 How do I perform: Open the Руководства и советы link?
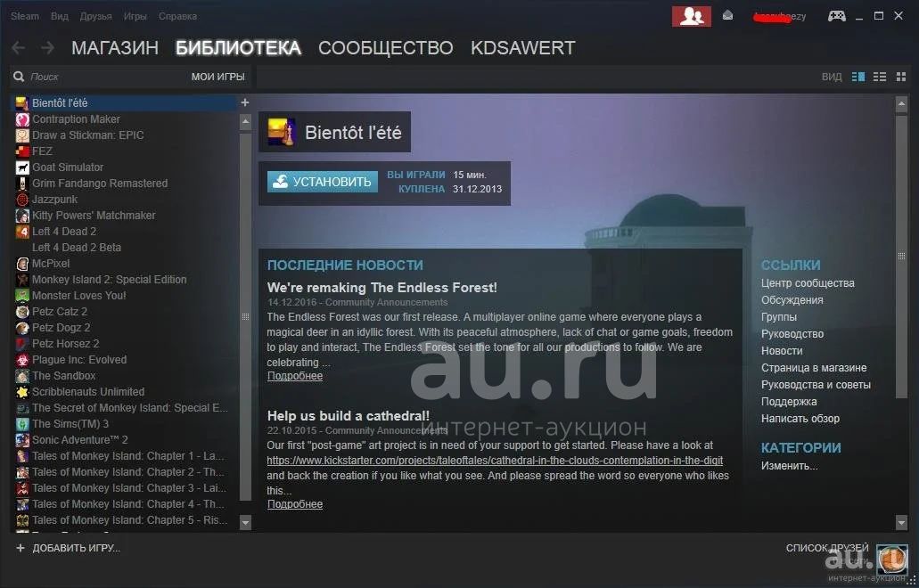[x=816, y=385]
